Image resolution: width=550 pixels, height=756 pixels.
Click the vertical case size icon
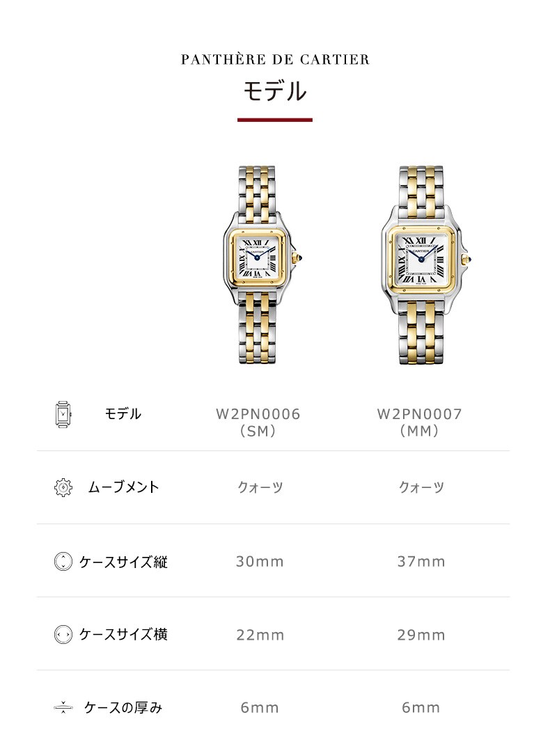point(63,562)
